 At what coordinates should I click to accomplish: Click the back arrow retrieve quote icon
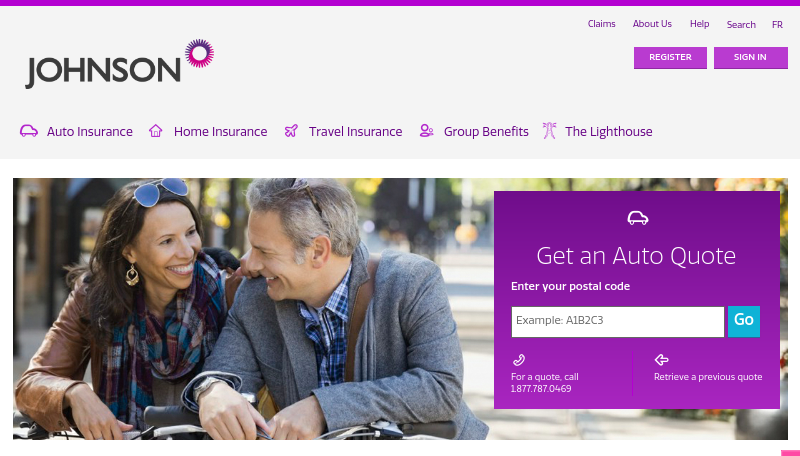pyautogui.click(x=662, y=360)
